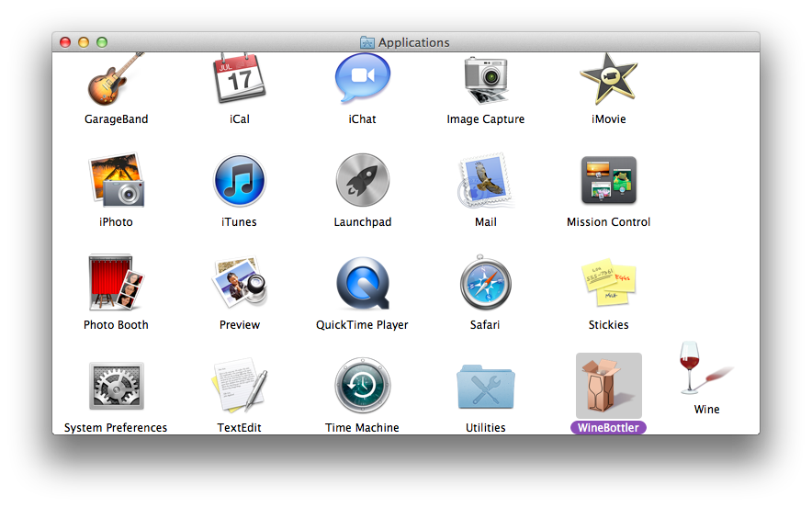The height and width of the screenshot is (507, 812).
Task: Click the 'Utilities' name label
Action: click(485, 427)
